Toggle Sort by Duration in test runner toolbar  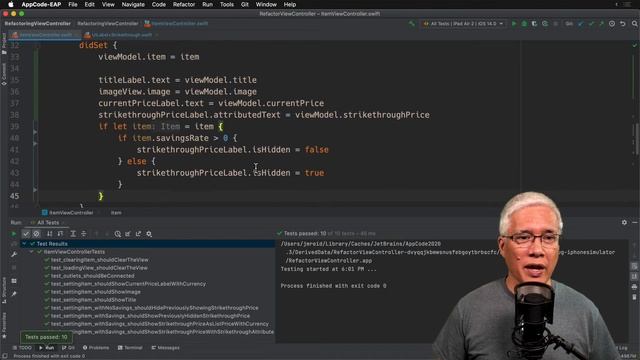[x=60, y=234]
